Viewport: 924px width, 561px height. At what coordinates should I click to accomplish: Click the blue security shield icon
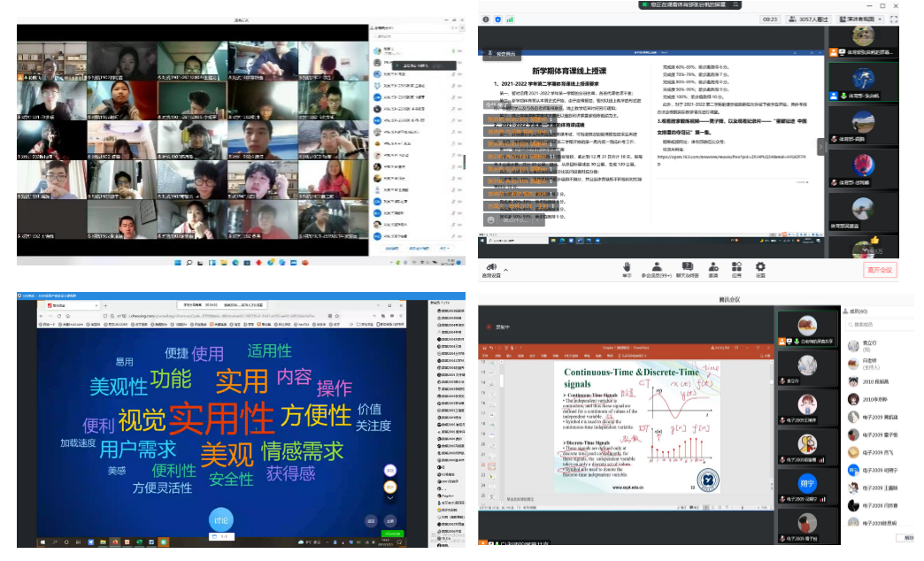[x=498, y=19]
